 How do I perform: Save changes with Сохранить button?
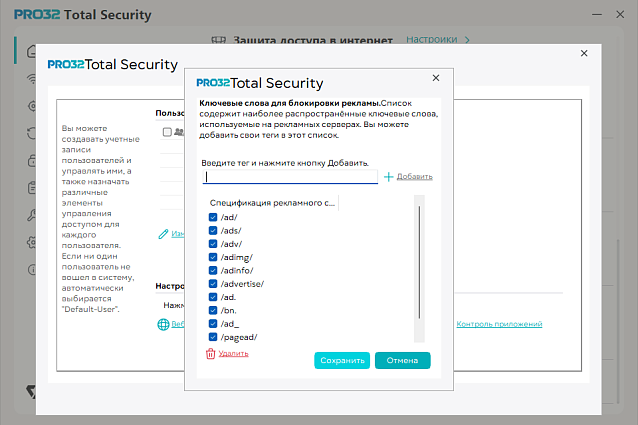(342, 360)
